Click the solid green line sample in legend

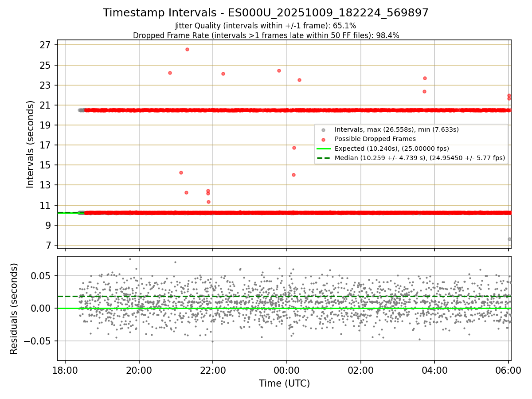tap(323, 149)
